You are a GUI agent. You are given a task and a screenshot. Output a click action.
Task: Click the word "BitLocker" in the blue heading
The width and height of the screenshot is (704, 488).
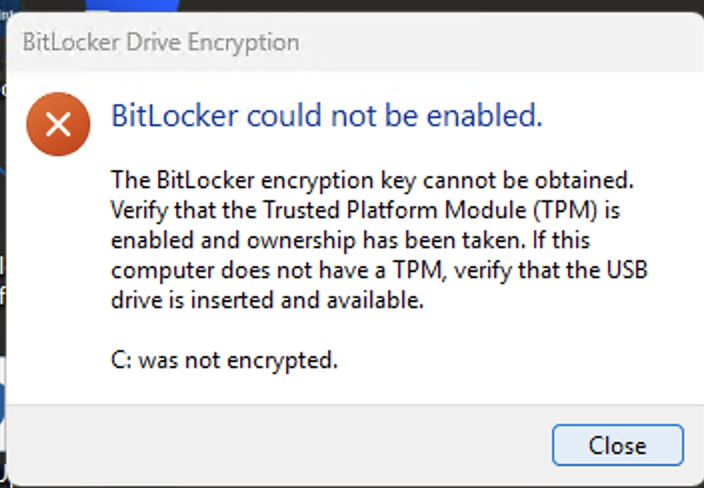174,116
